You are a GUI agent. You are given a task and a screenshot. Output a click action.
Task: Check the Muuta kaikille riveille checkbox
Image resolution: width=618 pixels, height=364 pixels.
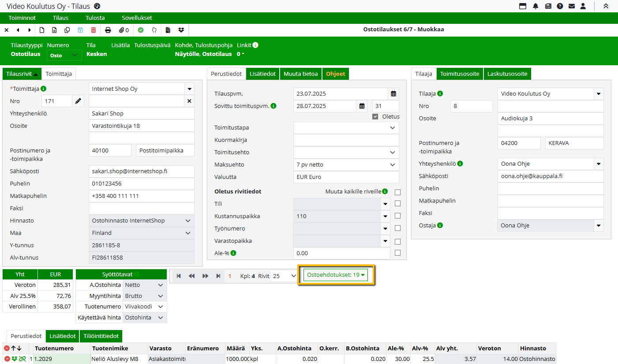(398, 192)
